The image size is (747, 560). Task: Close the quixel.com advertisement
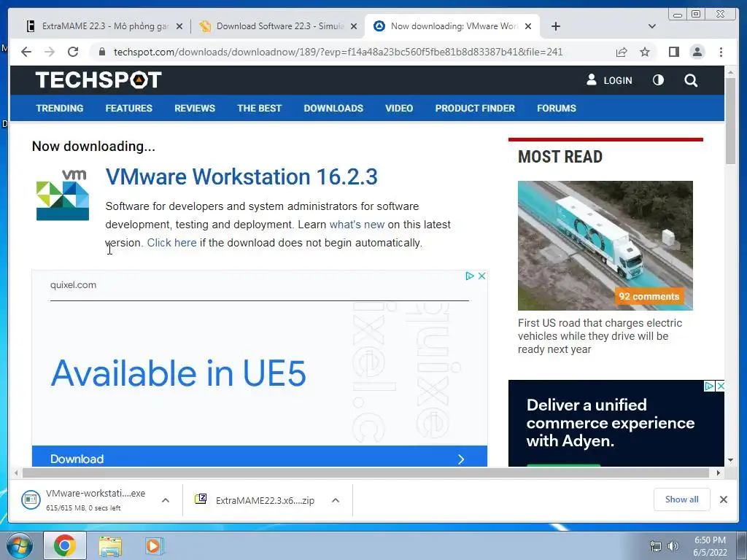481,276
